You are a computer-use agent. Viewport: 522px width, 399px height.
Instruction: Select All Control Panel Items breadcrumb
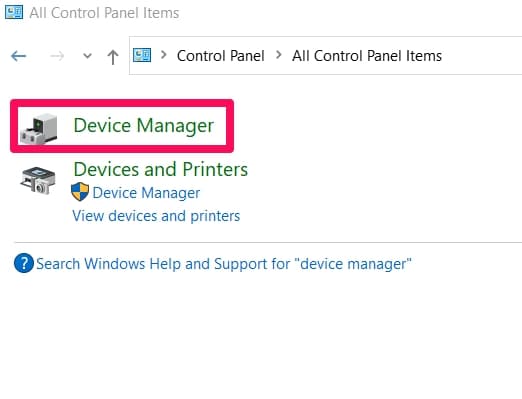click(x=367, y=56)
